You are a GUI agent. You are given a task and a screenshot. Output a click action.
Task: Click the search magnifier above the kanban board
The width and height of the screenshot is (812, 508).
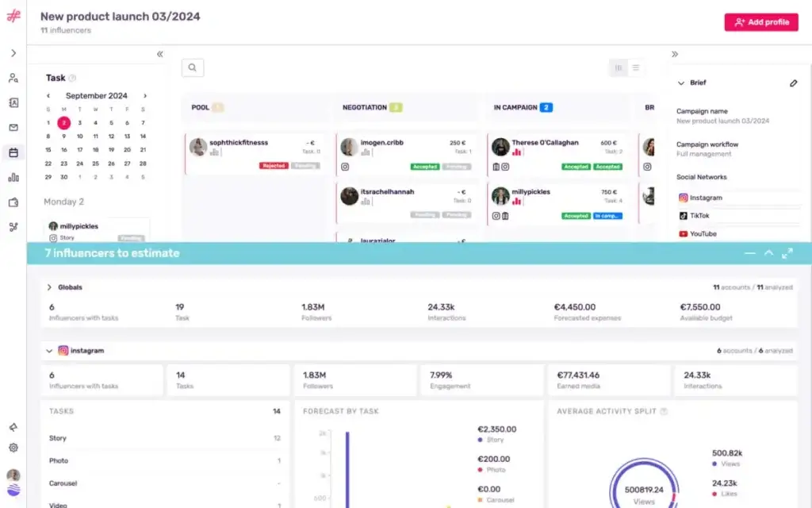pos(192,67)
